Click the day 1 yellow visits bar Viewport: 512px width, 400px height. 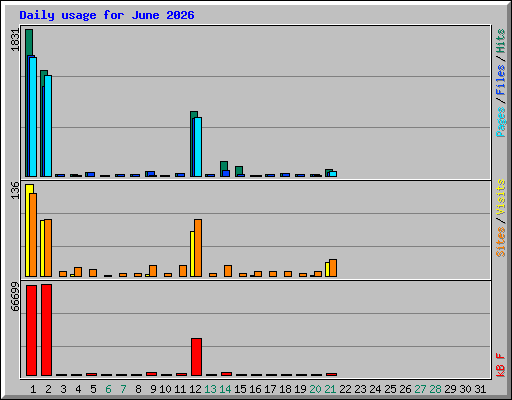[28, 230]
